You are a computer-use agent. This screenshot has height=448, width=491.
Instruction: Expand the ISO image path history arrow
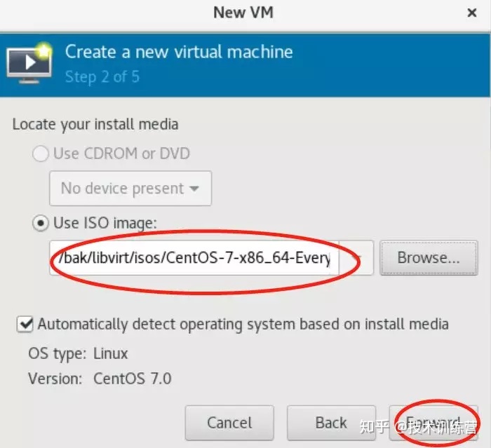click(x=356, y=258)
